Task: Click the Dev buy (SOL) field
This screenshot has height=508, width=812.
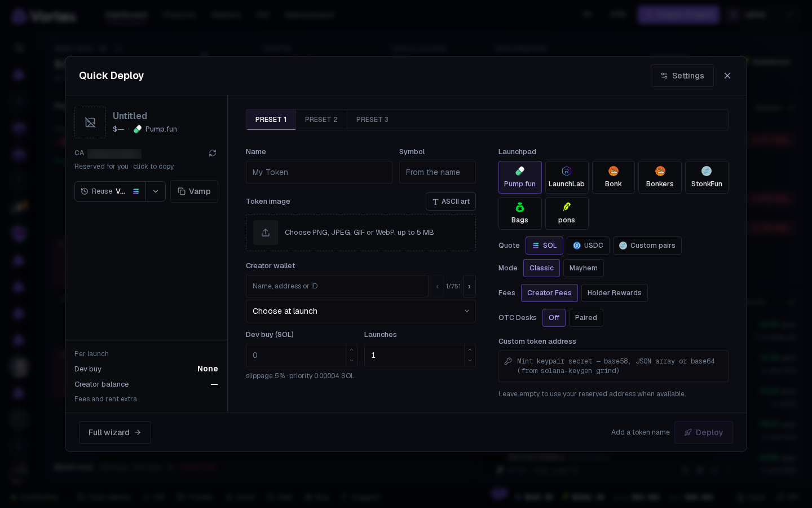Action: (x=296, y=355)
